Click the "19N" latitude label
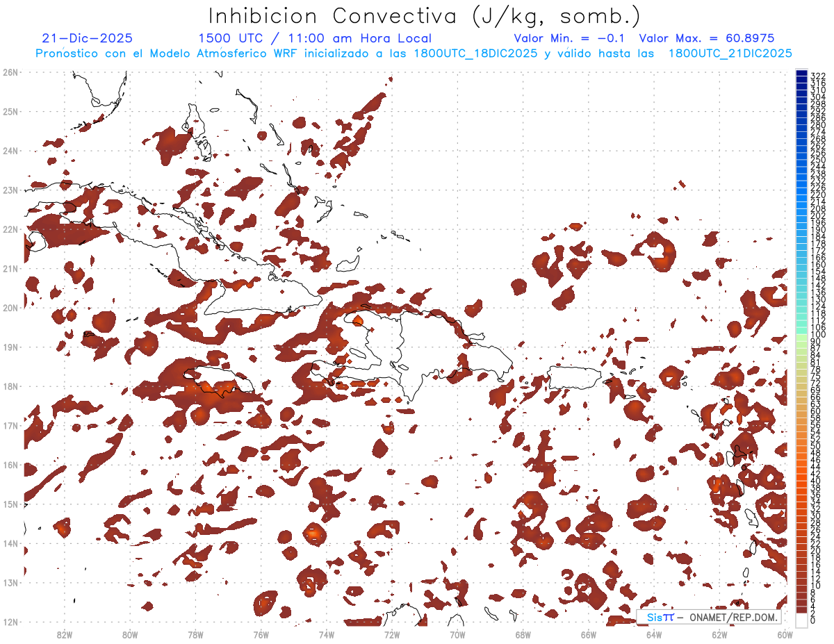Image resolution: width=834 pixels, height=644 pixels. [x=10, y=347]
